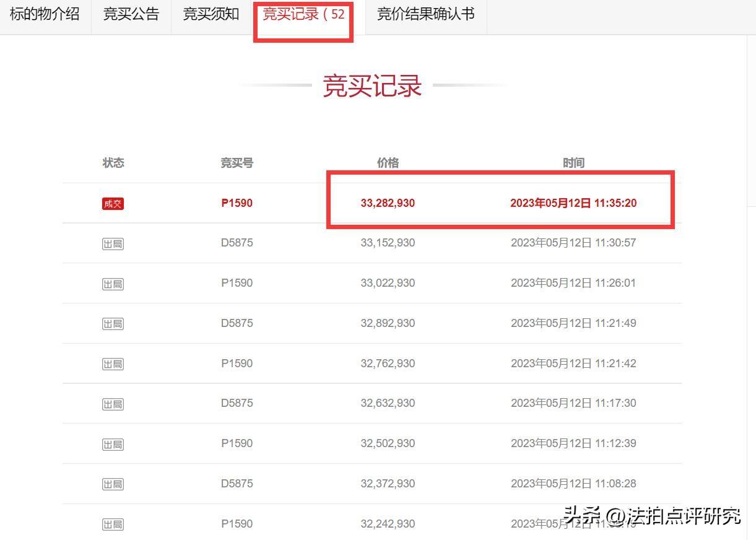This screenshot has height=540, width=756.
Task: Click timestamp 2023年05月12日 11:35:20
Action: pos(574,202)
